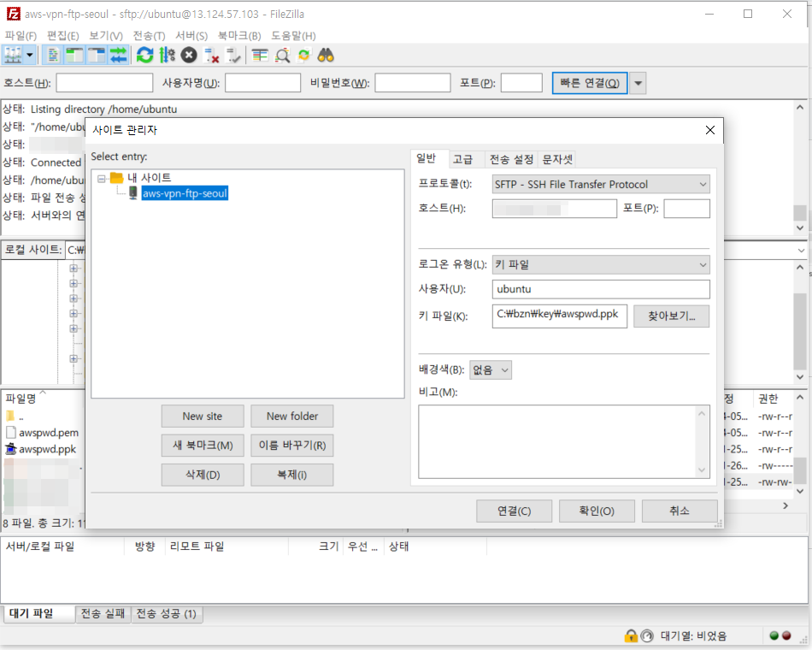Click the awspwd.pem file icon

tap(11, 432)
